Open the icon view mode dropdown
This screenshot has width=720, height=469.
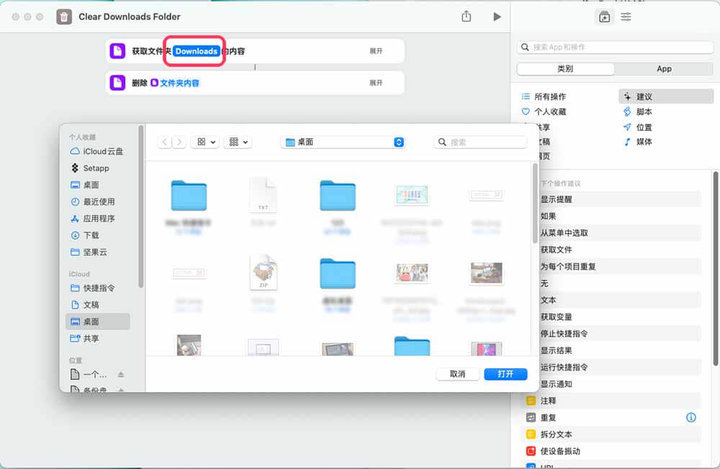[x=205, y=142]
